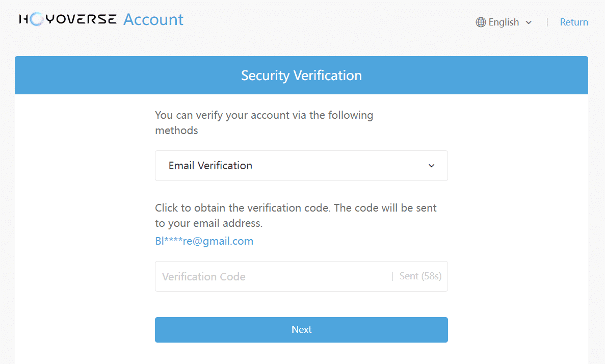
Task: Click the Security Verification banner title
Action: pyautogui.click(x=301, y=75)
